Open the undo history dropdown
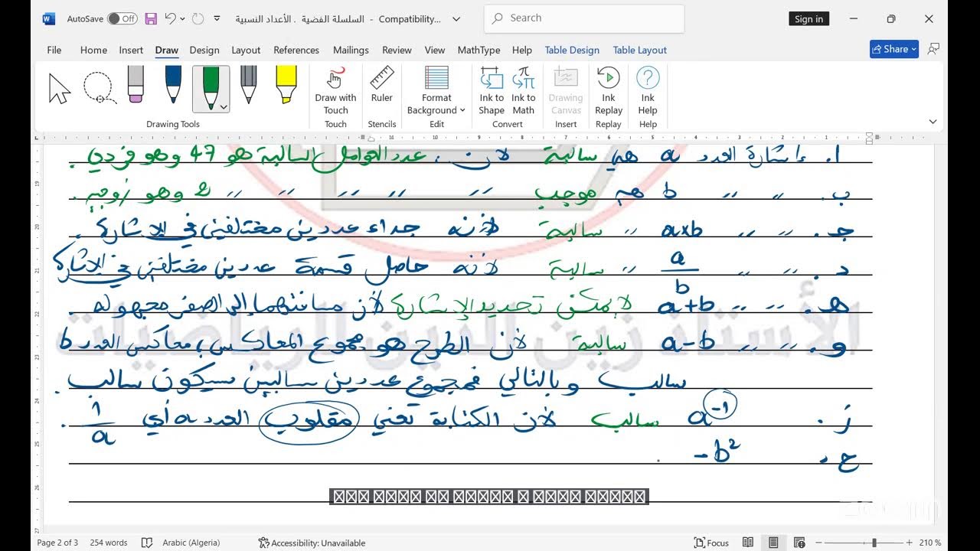 tap(182, 18)
